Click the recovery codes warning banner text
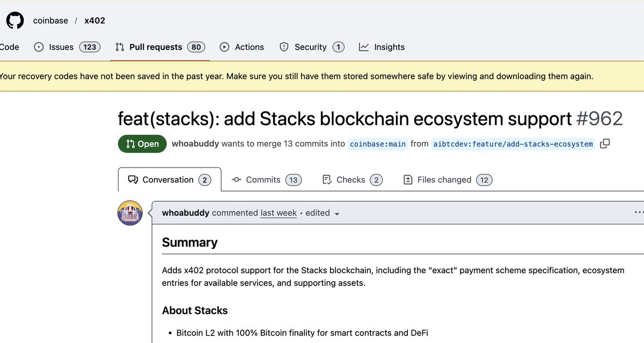This screenshot has width=644, height=343. point(297,76)
